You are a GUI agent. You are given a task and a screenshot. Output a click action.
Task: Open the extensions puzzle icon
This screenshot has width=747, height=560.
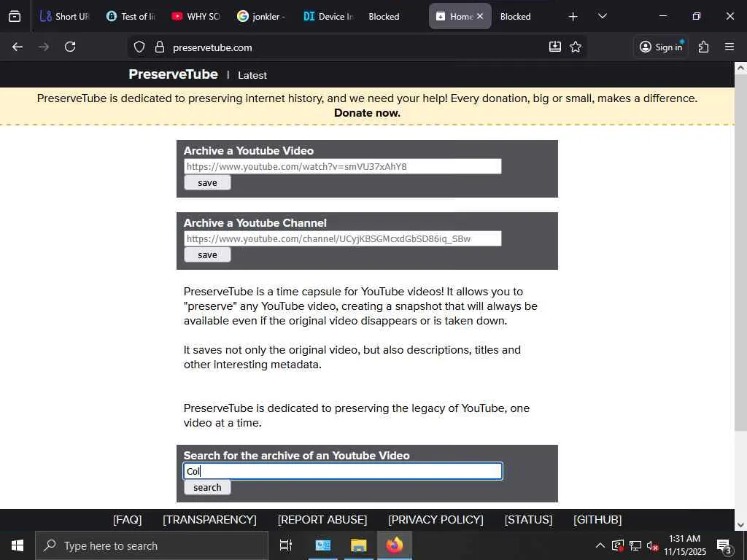704,47
